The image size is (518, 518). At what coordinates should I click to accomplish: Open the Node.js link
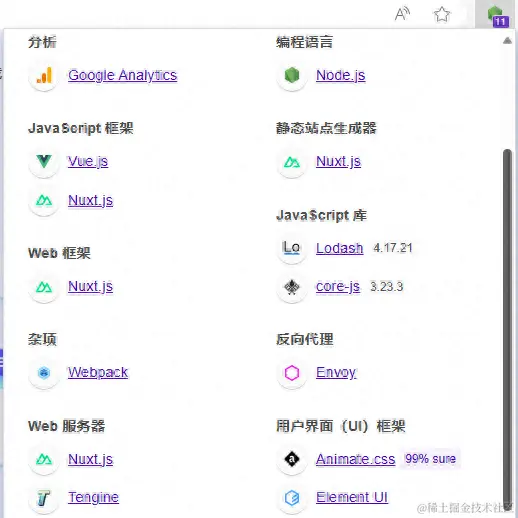click(x=340, y=75)
